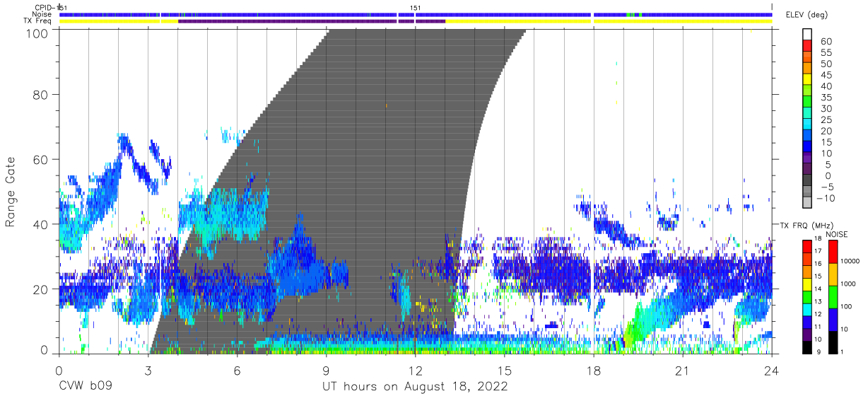The image size is (868, 401).
Task: Click the yellow segment of the ELEV colorbar
Action: coord(809,81)
